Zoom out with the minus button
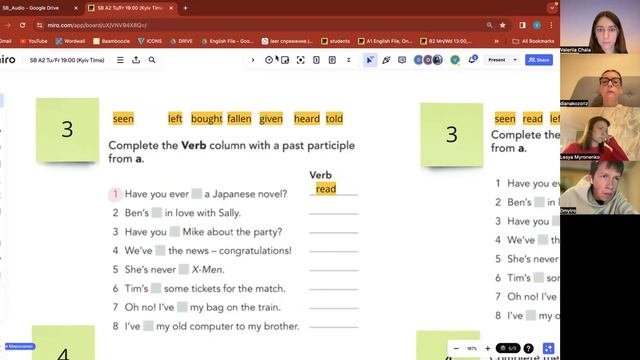 456,348
